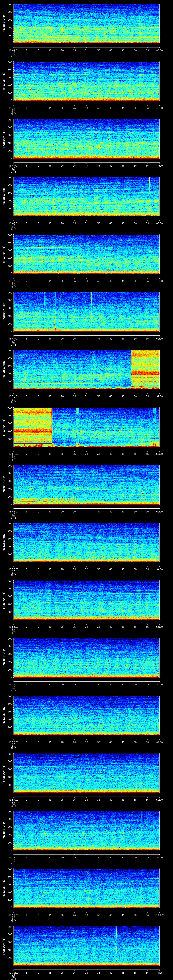
Task: Click the loud broadband burst in the 18:50:00 panel
Action: point(146,369)
